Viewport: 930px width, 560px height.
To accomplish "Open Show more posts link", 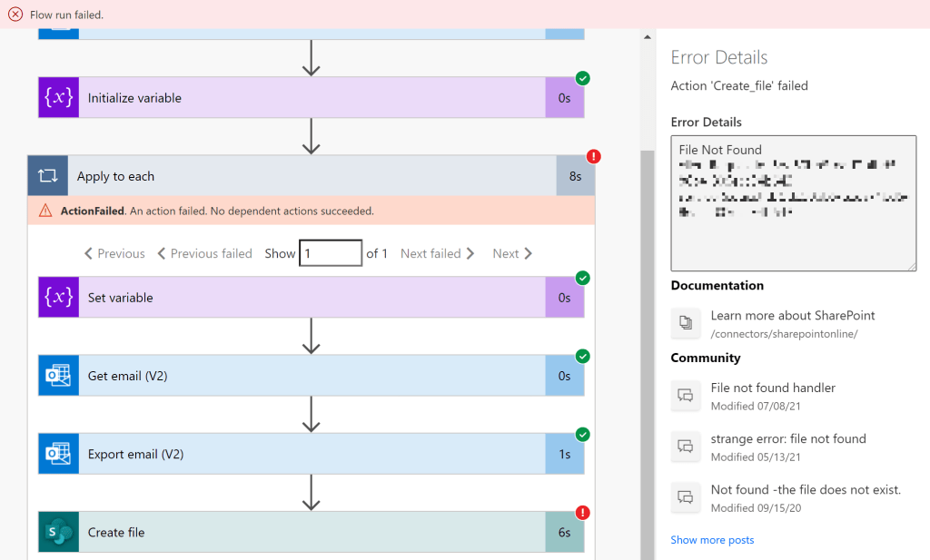I will pos(712,540).
